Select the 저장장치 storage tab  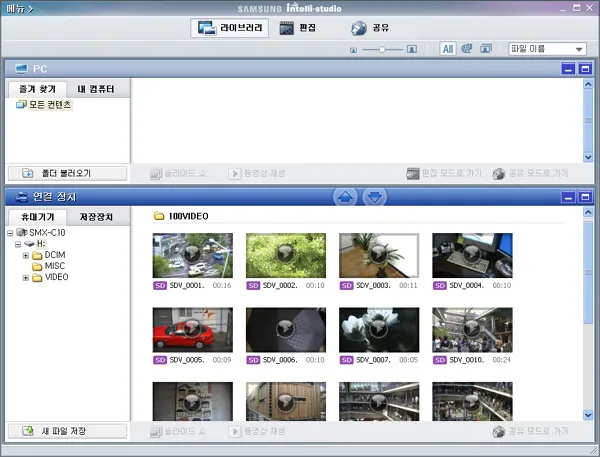click(x=98, y=217)
